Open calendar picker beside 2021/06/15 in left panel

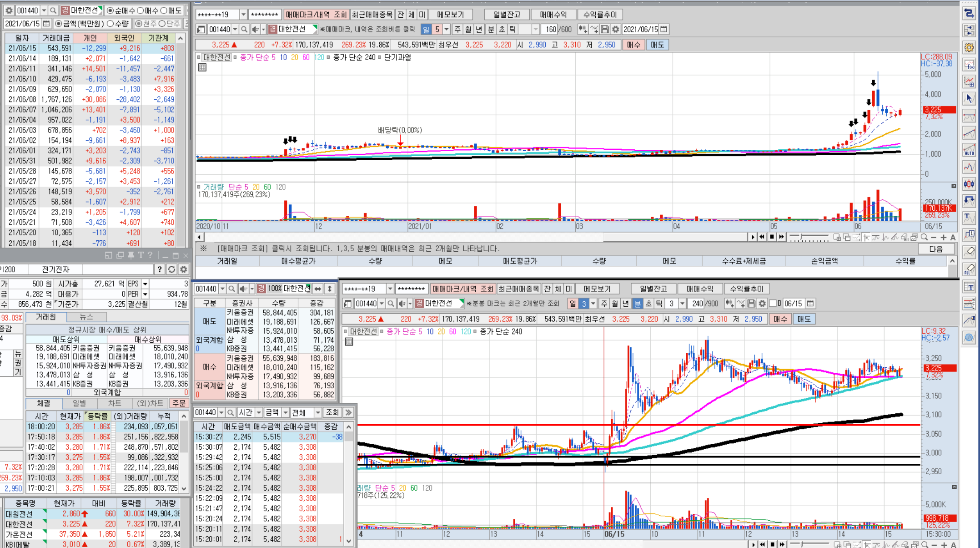tap(46, 23)
